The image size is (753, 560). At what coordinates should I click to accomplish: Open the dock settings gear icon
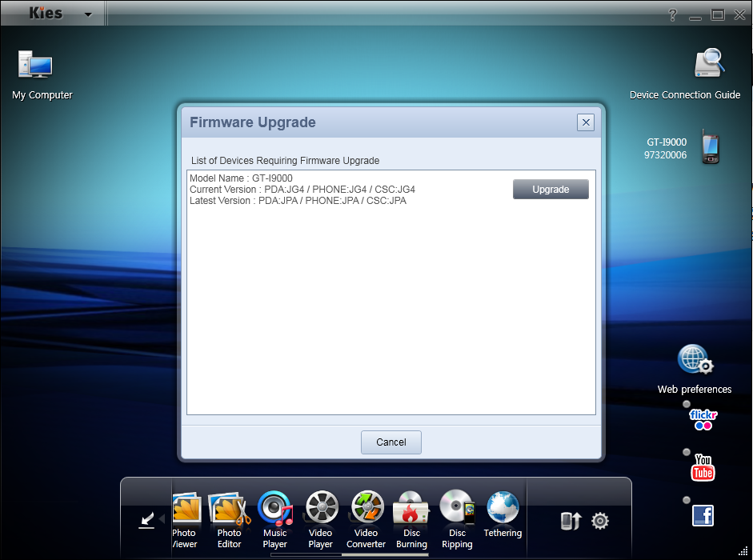(x=600, y=521)
